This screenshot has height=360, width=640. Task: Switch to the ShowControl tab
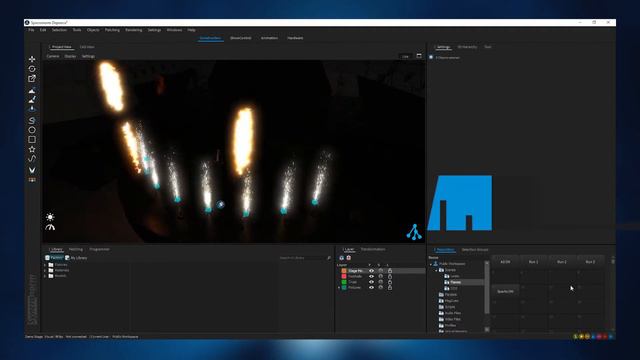pos(240,38)
